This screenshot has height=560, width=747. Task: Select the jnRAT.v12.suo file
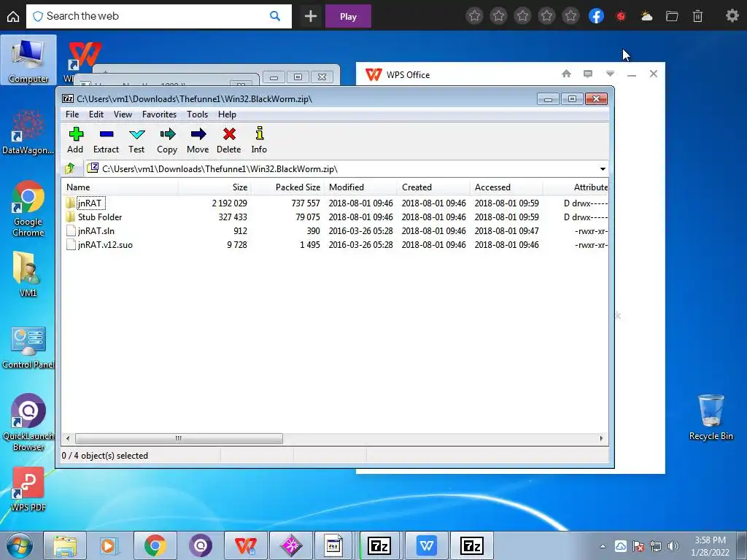coord(336,245)
